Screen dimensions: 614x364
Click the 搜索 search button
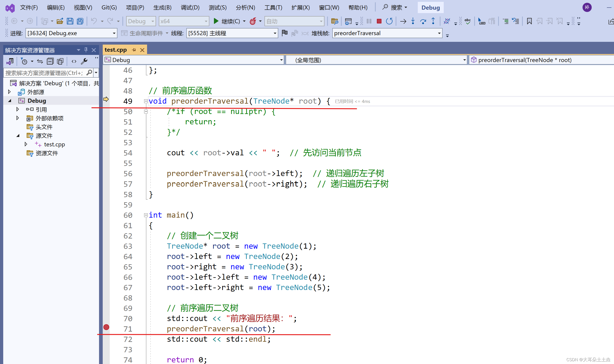click(395, 8)
